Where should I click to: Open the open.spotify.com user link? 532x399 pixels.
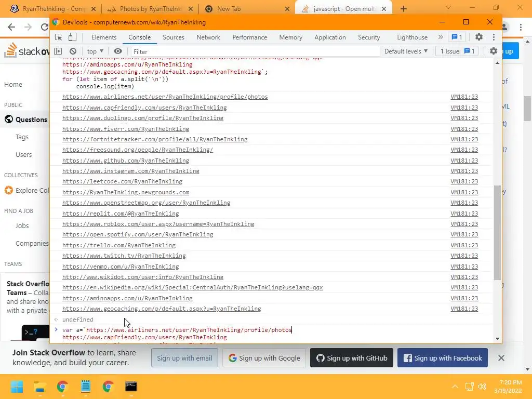(x=138, y=234)
